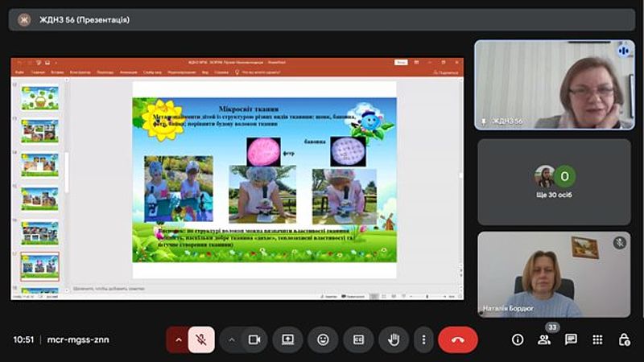Show the participants list panel
The image size is (644, 362).
pyautogui.click(x=544, y=339)
